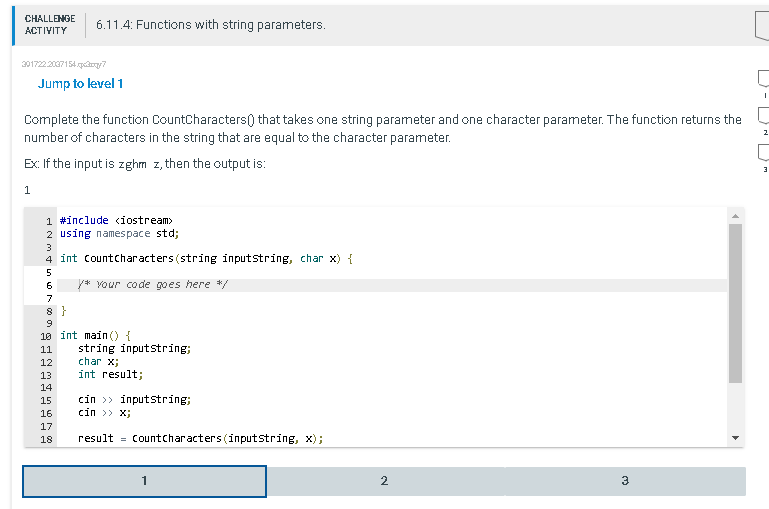Image resolution: width=769 pixels, height=509 pixels.
Task: Click the 'CHALLENGE ACTIVITY' label
Action: 50,25
